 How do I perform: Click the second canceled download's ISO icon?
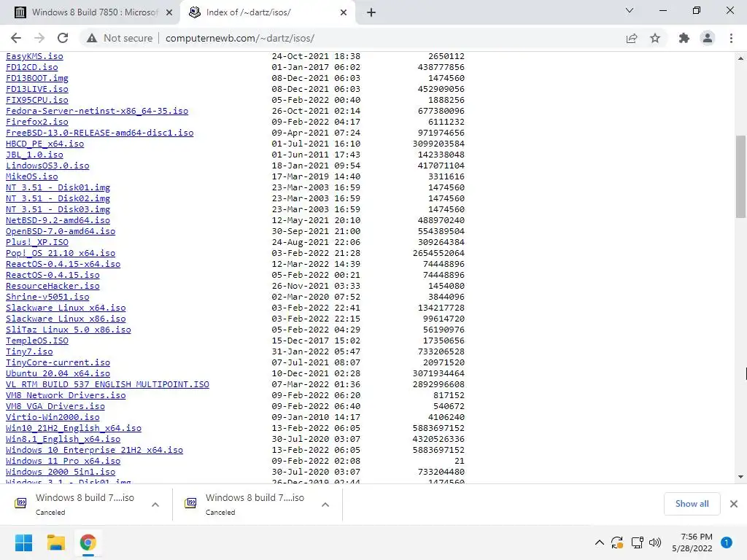click(190, 503)
